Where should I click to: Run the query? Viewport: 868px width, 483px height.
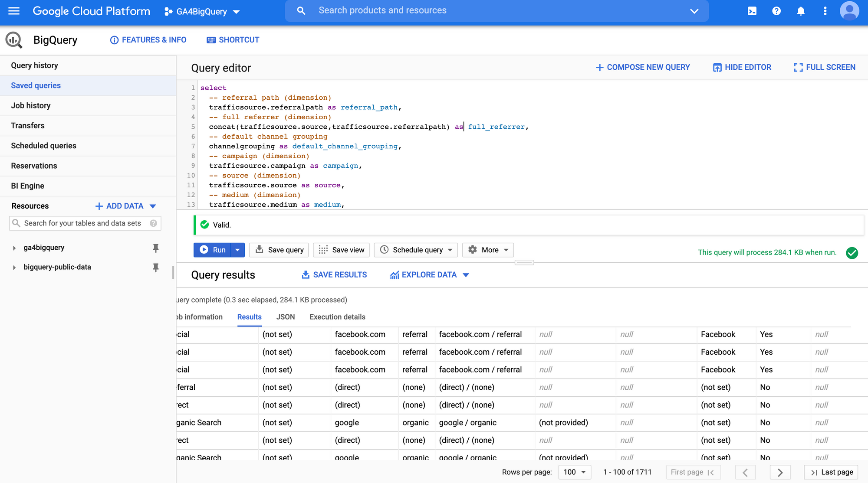212,250
